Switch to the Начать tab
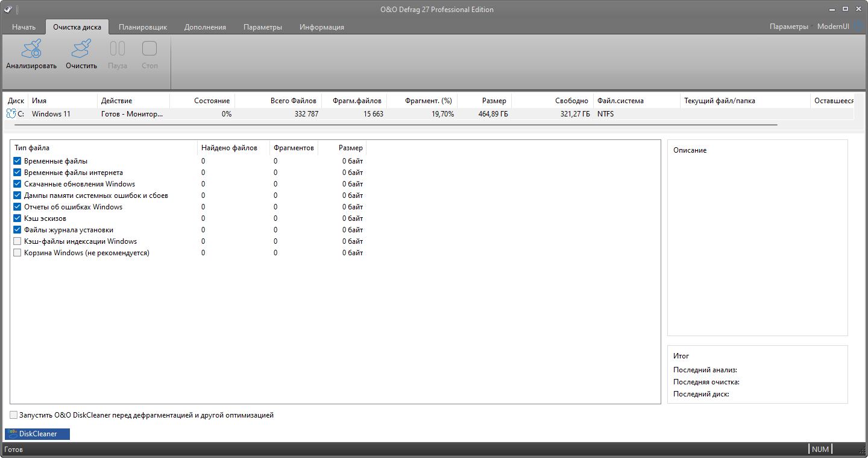This screenshot has height=458, width=868. [x=24, y=27]
